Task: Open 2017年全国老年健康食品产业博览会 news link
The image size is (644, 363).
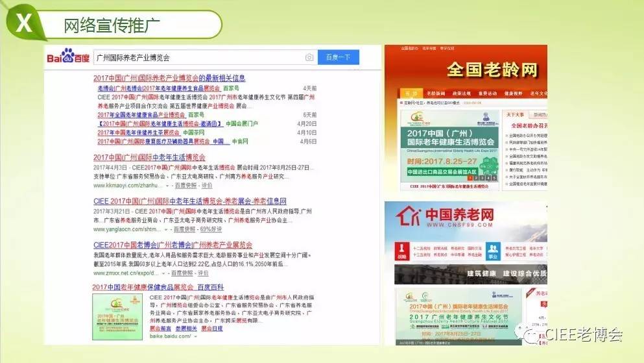Action: coord(141,115)
